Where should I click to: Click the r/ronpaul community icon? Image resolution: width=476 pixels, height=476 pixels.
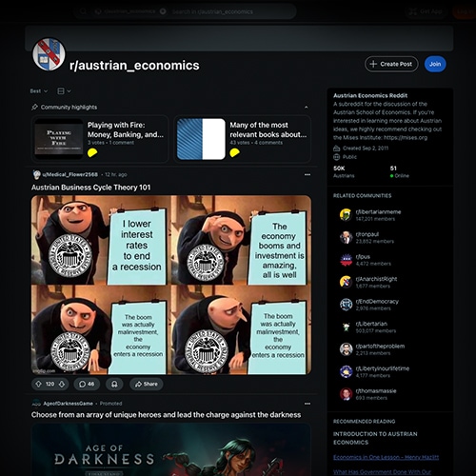click(x=346, y=237)
